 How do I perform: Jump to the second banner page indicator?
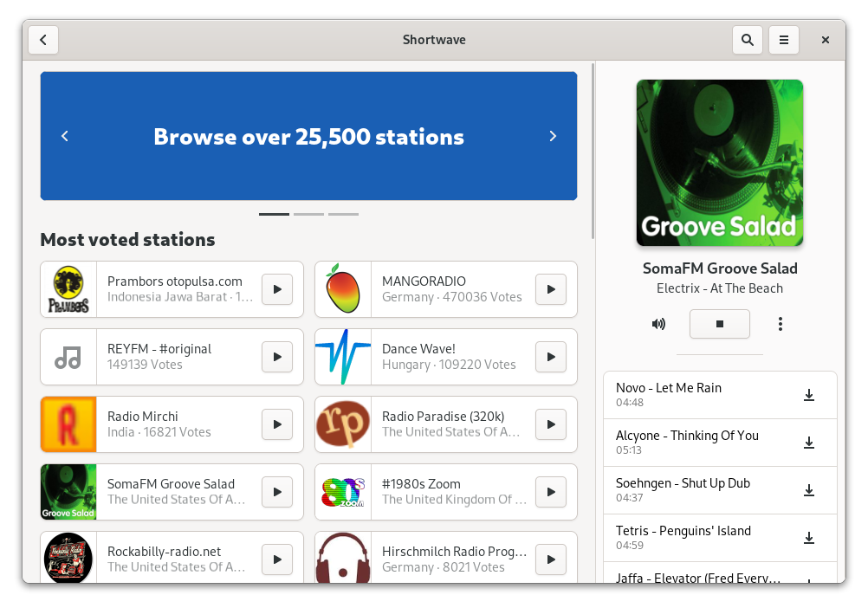pos(309,214)
